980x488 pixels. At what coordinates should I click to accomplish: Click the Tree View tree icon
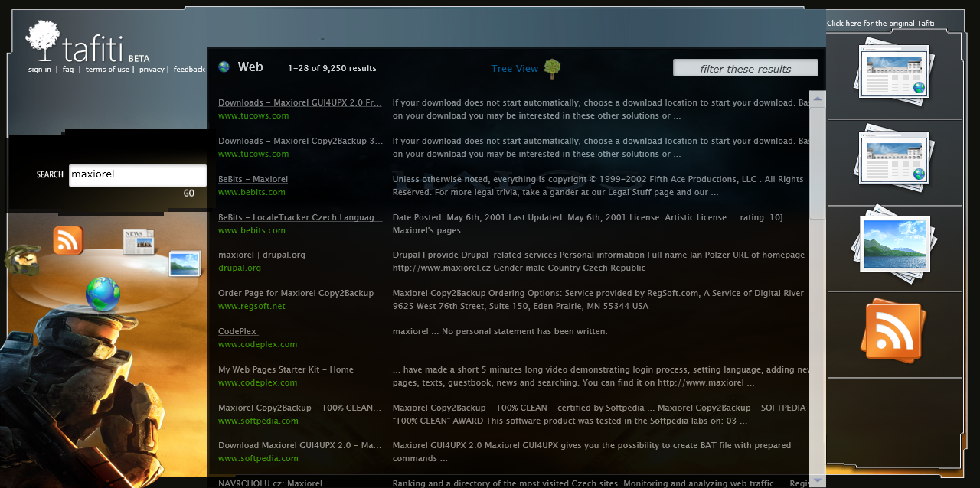tap(552, 69)
